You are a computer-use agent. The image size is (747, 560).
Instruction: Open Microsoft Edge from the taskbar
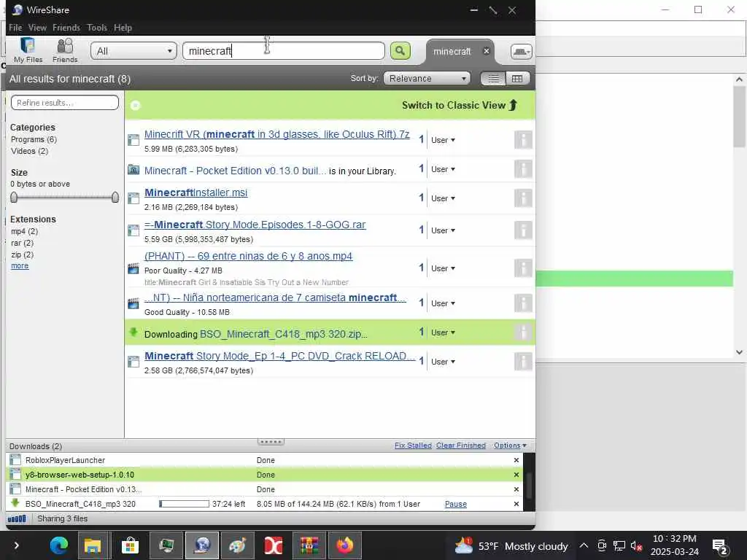[59, 545]
